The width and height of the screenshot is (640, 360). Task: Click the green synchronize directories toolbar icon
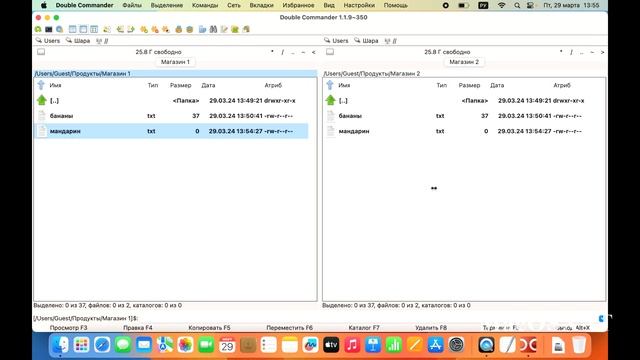pyautogui.click(x=235, y=29)
